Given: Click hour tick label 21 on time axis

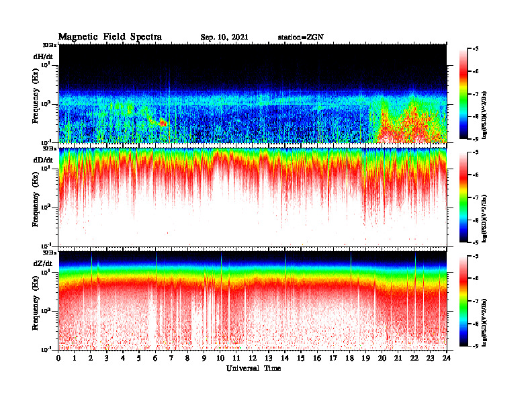Looking at the screenshot, I should (398, 359).
